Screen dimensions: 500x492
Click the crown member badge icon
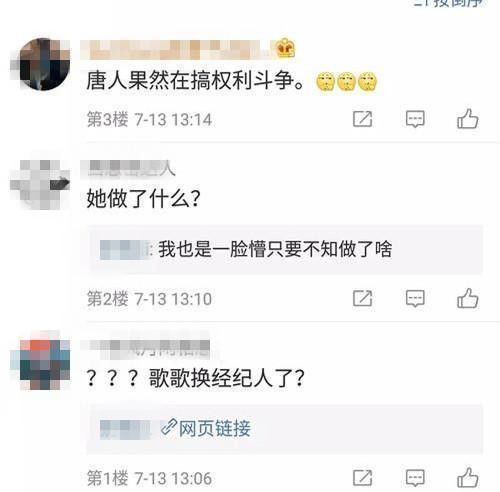point(286,48)
